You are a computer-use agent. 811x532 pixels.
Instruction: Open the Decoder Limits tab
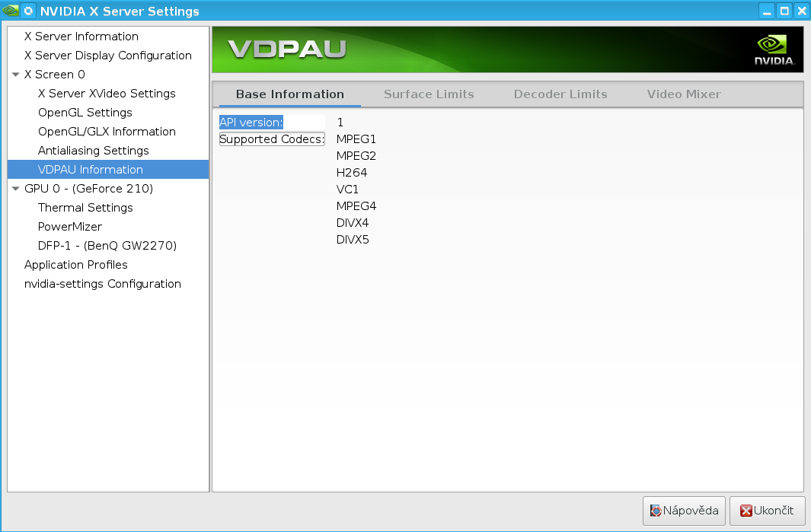coord(560,94)
